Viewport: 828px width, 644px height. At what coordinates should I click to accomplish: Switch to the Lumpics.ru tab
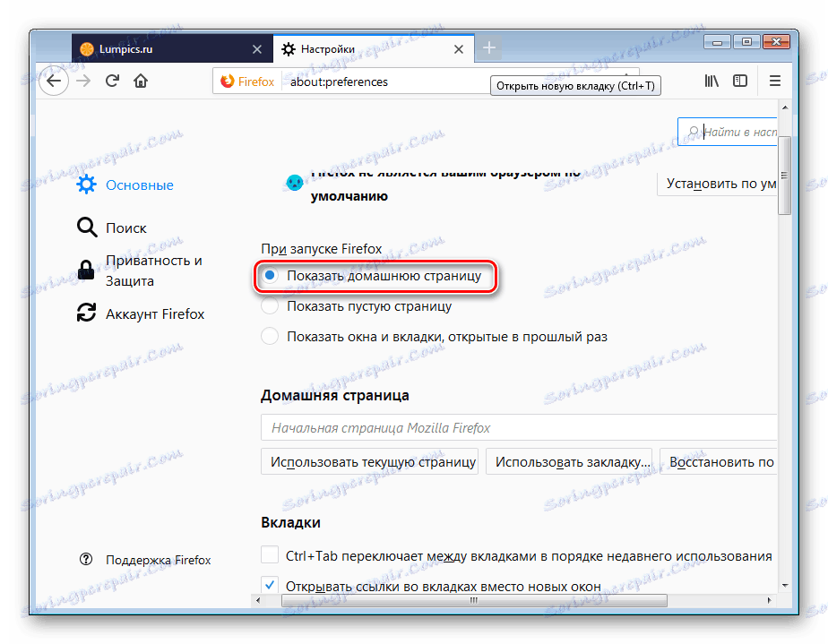(x=172, y=49)
